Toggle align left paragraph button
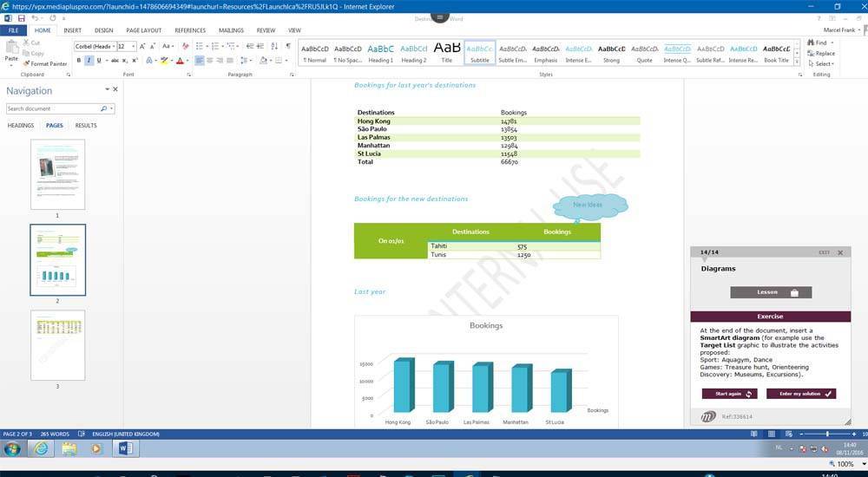868x477 pixels. click(199, 61)
